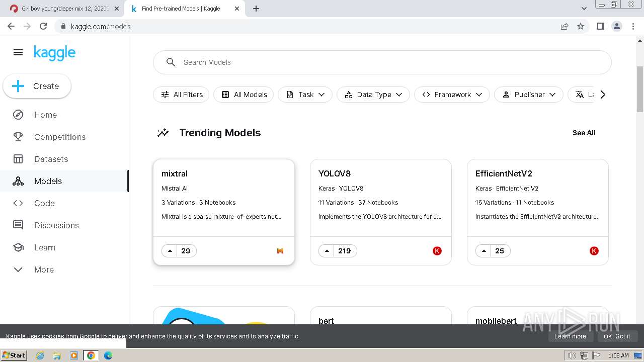
Task: Open the mixtral model card title
Action: coord(175,173)
